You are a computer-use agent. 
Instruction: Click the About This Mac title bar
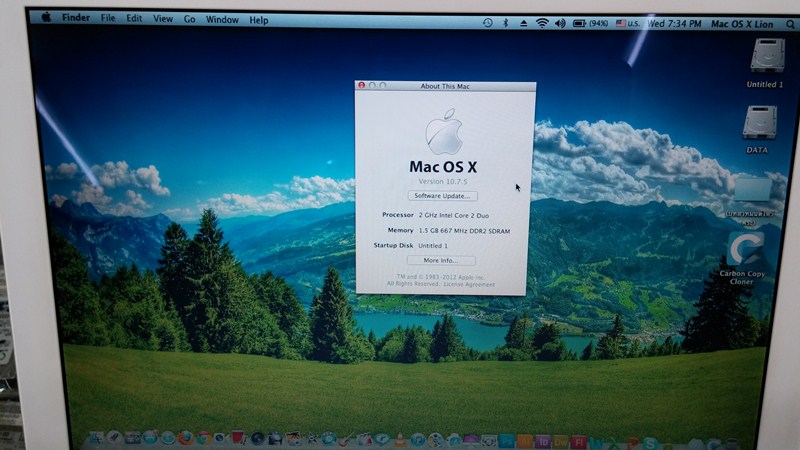(x=445, y=86)
